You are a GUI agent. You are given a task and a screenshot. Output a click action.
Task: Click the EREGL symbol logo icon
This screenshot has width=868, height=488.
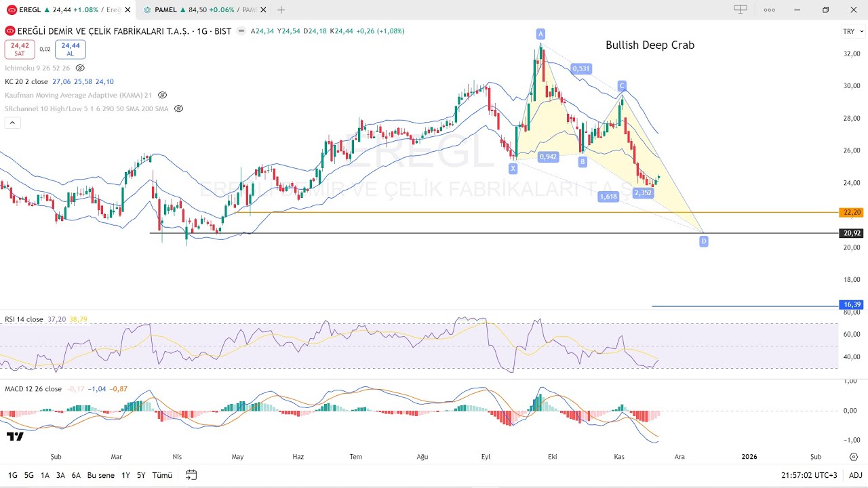point(9,31)
